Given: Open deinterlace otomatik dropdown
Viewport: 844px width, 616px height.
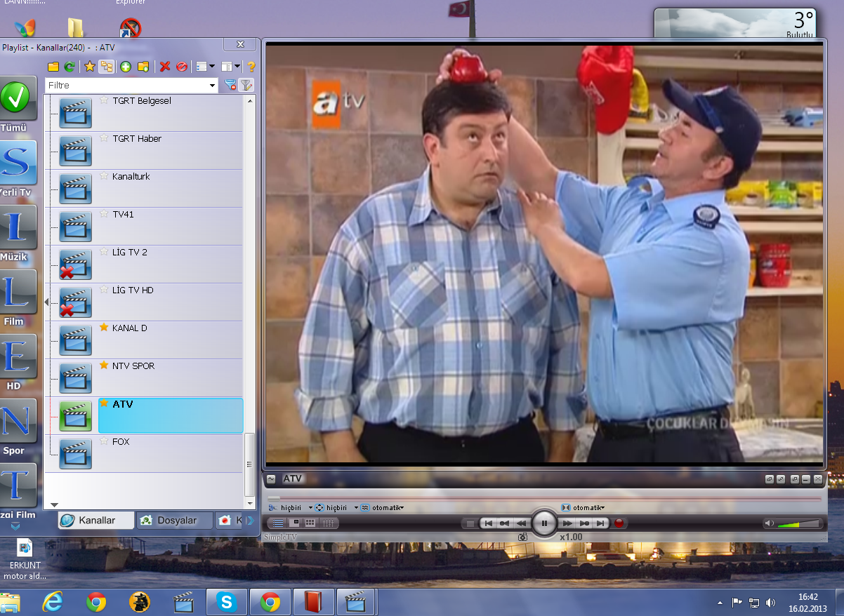Looking at the screenshot, I should (384, 508).
